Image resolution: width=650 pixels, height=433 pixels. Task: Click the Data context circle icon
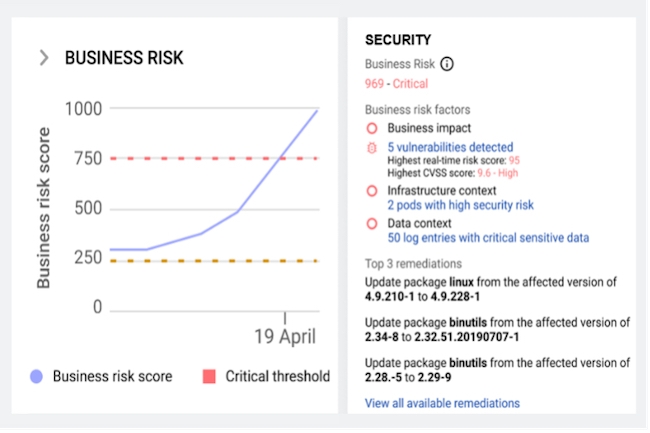pyautogui.click(x=372, y=223)
